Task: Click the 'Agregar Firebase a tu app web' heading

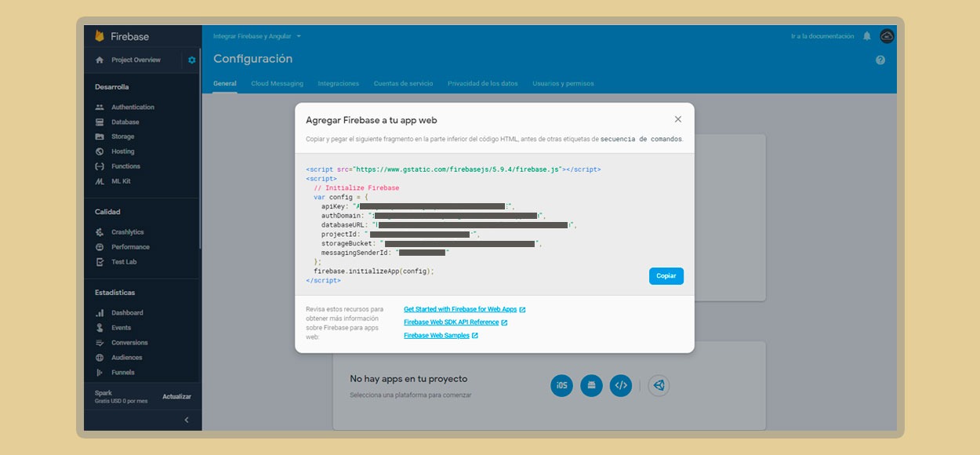Action: (371, 120)
